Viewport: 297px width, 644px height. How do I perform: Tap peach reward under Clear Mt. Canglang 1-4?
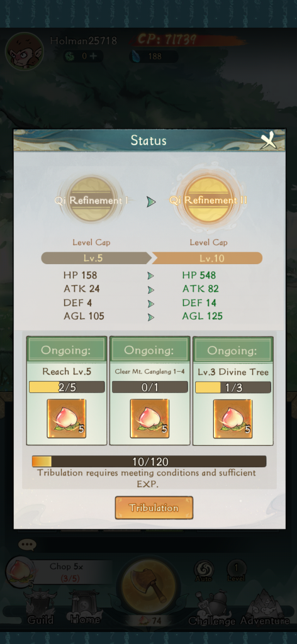pos(150,418)
